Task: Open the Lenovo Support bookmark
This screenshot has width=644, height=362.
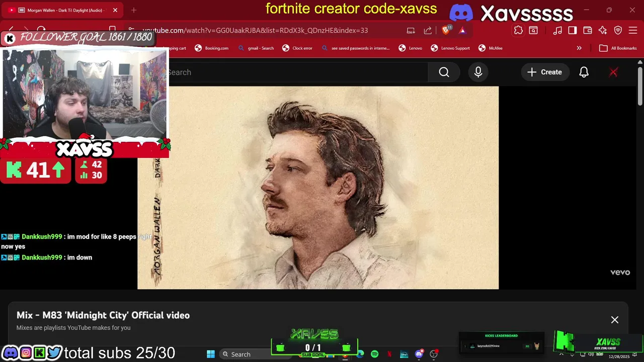Action: (x=450, y=48)
